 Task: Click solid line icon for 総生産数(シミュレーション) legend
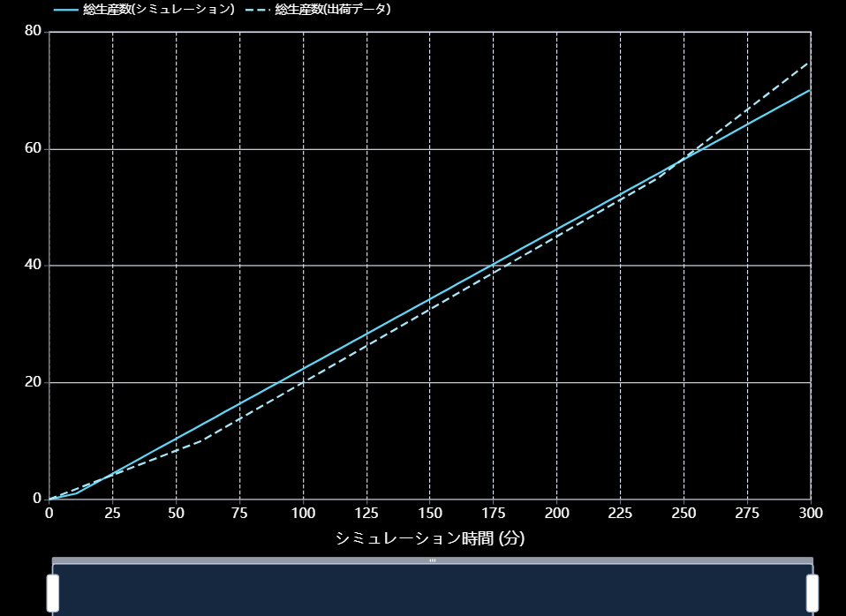[66, 10]
